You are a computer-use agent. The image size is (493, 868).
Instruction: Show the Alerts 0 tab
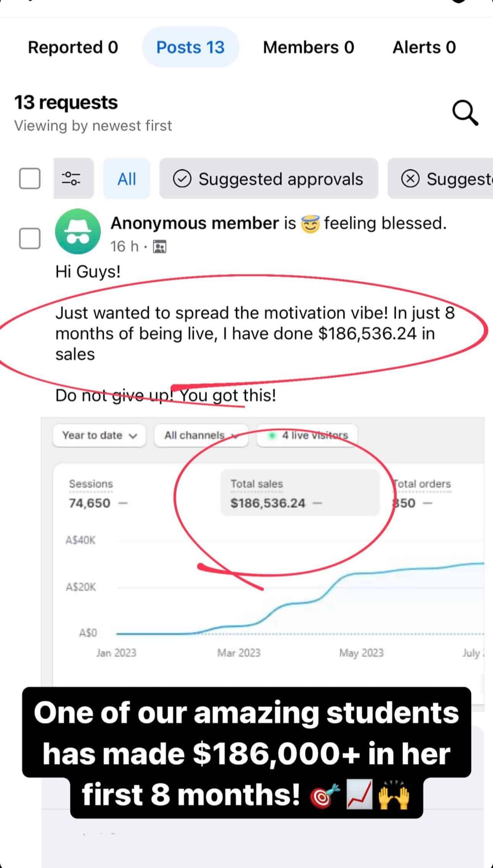point(424,47)
